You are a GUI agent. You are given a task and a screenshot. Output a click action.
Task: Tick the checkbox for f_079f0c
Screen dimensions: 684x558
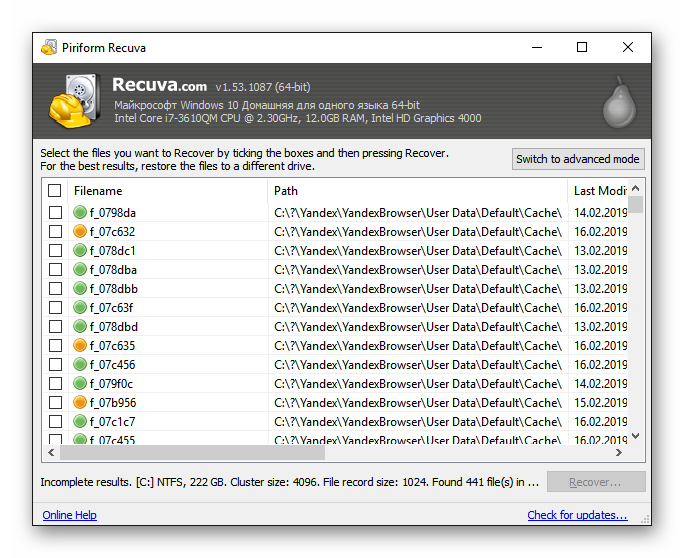click(x=55, y=383)
